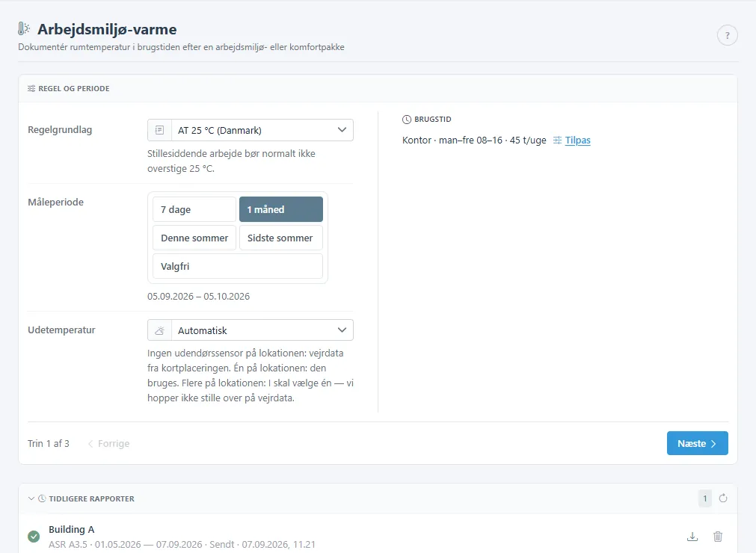The width and height of the screenshot is (756, 553).
Task: Click the green checkmark status for Building A
Action: point(34,536)
